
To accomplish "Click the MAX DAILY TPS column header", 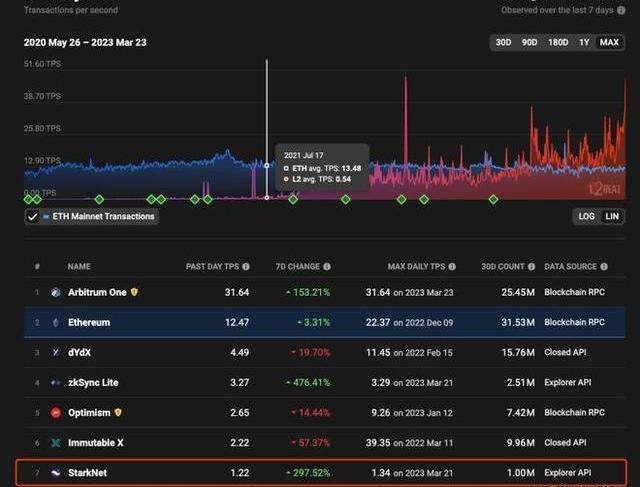I will tap(416, 267).
